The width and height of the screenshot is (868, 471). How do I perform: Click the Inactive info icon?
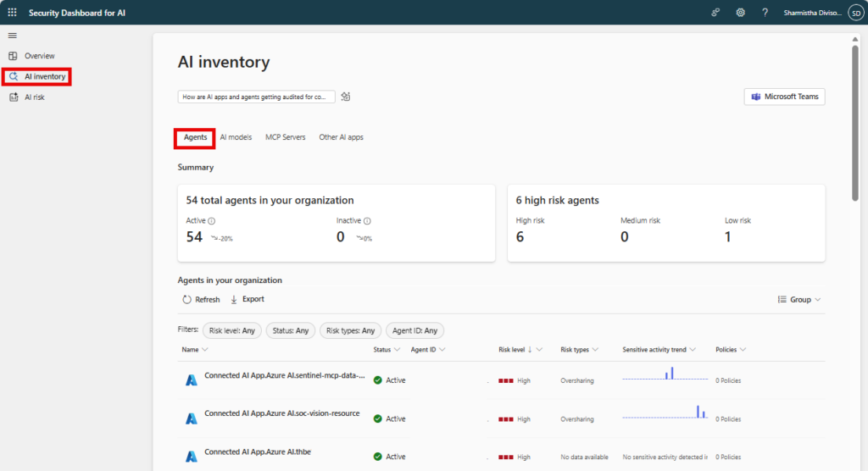[x=367, y=221]
